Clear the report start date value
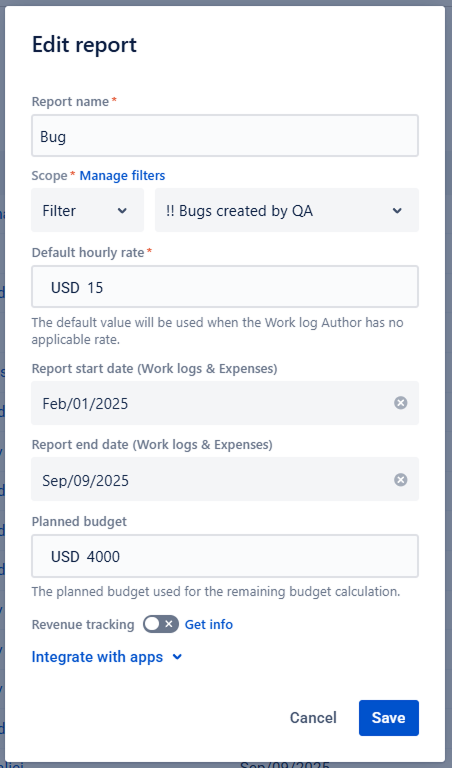Image resolution: width=452 pixels, height=768 pixels. 401,403
